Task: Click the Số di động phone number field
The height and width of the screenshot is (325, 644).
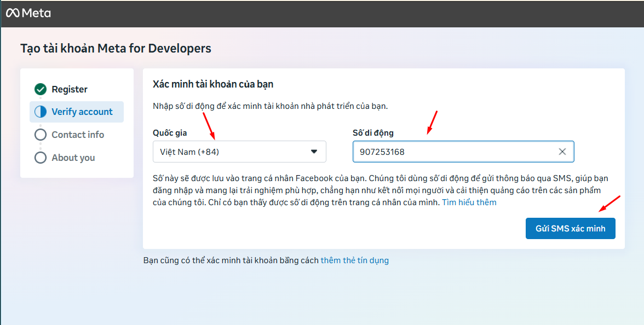Action: 463,152
